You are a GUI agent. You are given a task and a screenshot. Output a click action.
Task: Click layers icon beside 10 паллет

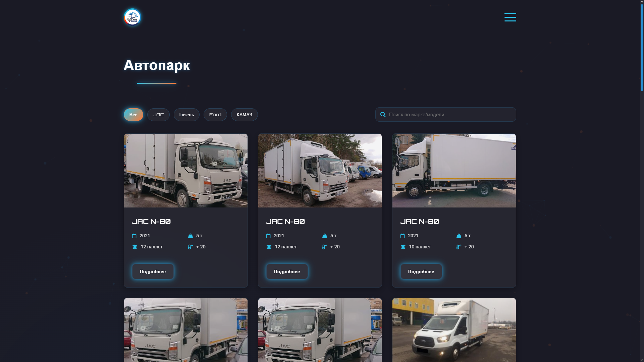(403, 247)
